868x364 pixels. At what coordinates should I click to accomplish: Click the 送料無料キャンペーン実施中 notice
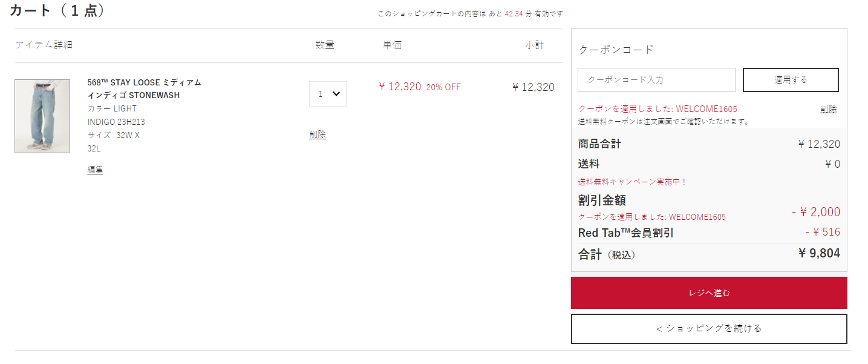point(632,182)
